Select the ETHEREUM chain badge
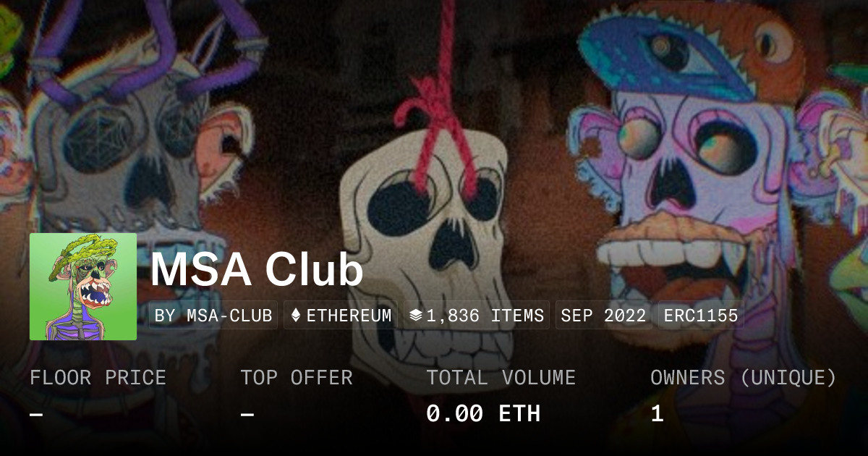 tap(341, 316)
